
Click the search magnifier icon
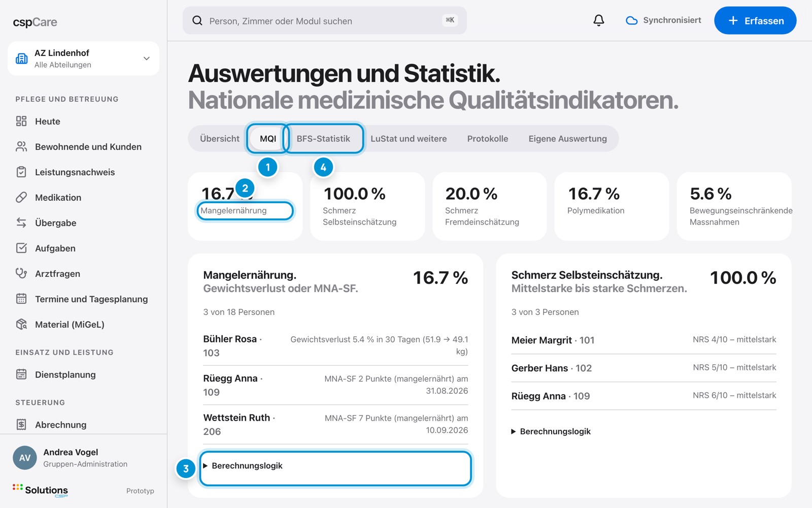[197, 20]
